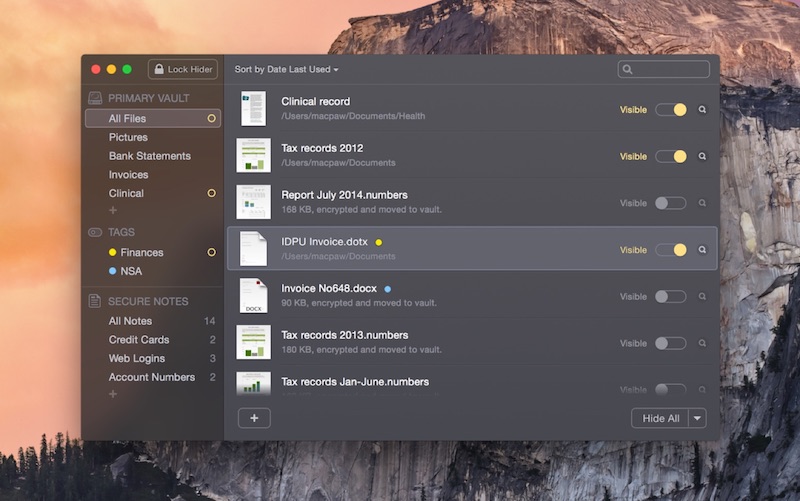
Task: Click the add file plus button at bottom
Action: tap(254, 418)
